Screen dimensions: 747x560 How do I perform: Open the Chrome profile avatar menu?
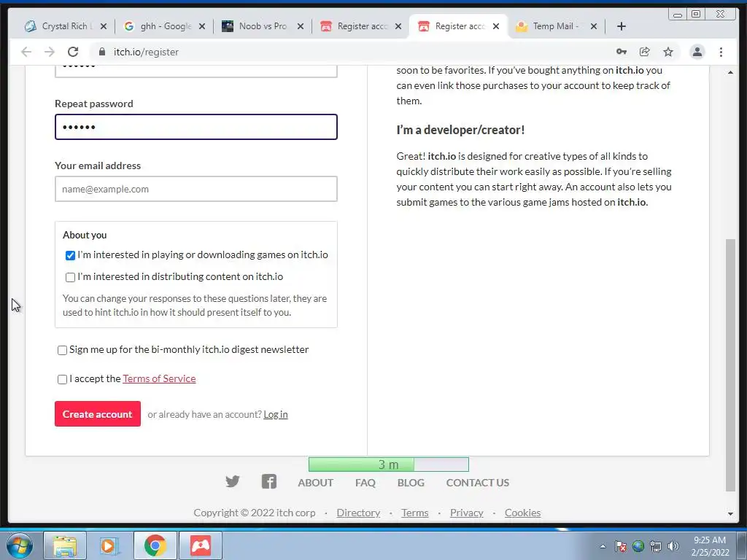coord(697,52)
